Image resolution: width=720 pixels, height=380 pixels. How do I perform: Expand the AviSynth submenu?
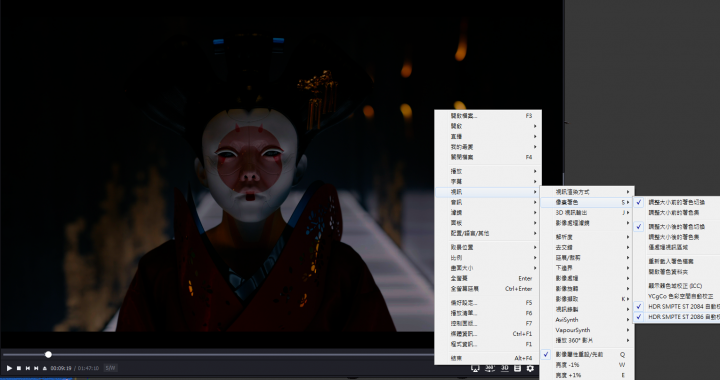click(587, 319)
